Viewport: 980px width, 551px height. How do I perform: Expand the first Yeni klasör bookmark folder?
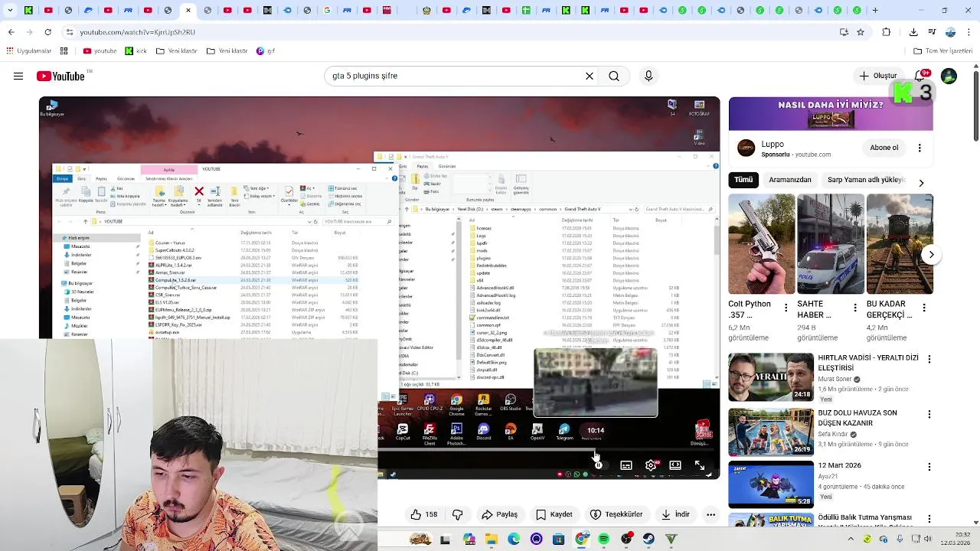176,51
